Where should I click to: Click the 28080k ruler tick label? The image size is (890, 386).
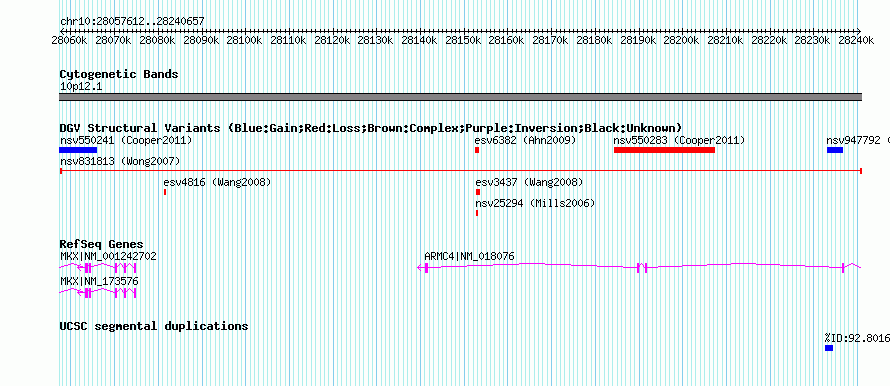[157, 41]
